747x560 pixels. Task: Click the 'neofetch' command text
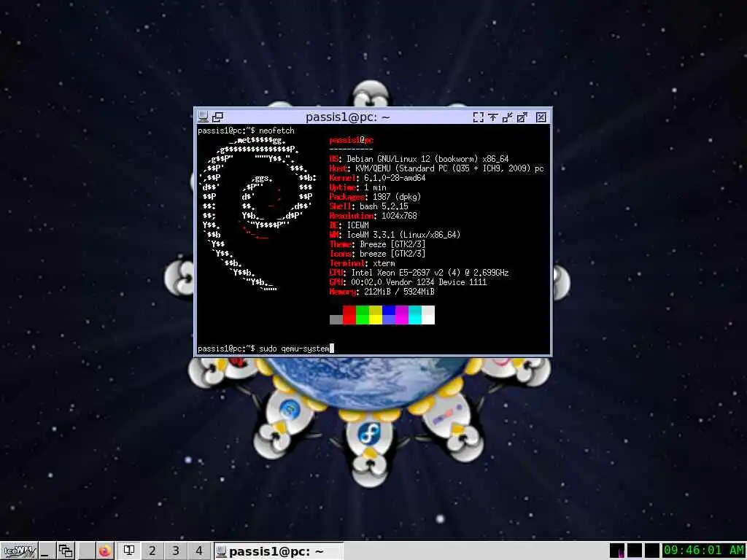276,131
